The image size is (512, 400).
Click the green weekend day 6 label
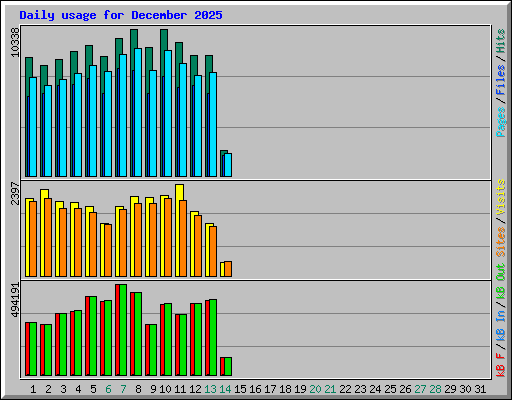(108, 389)
